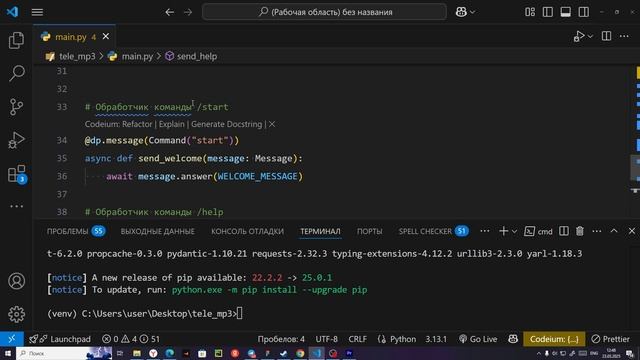This screenshot has height=360, width=640.
Task: Open remote window from status bar
Action: pyautogui.click(x=12, y=339)
